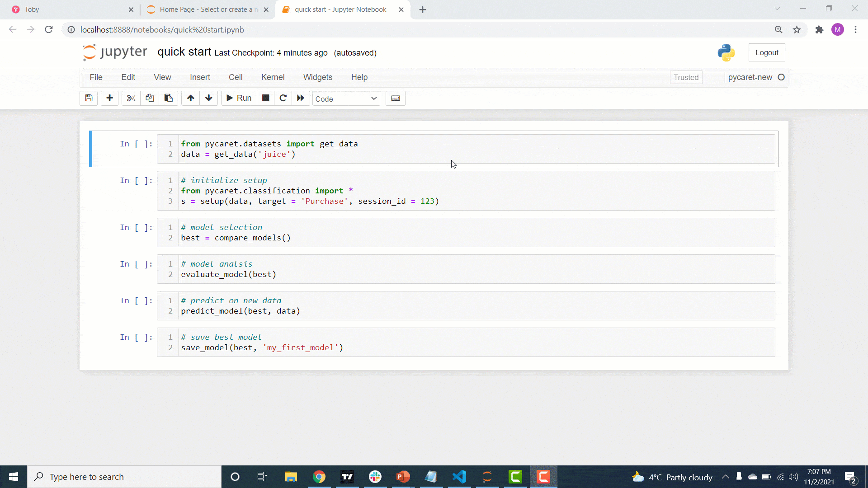Click the Run all cells button

301,98
